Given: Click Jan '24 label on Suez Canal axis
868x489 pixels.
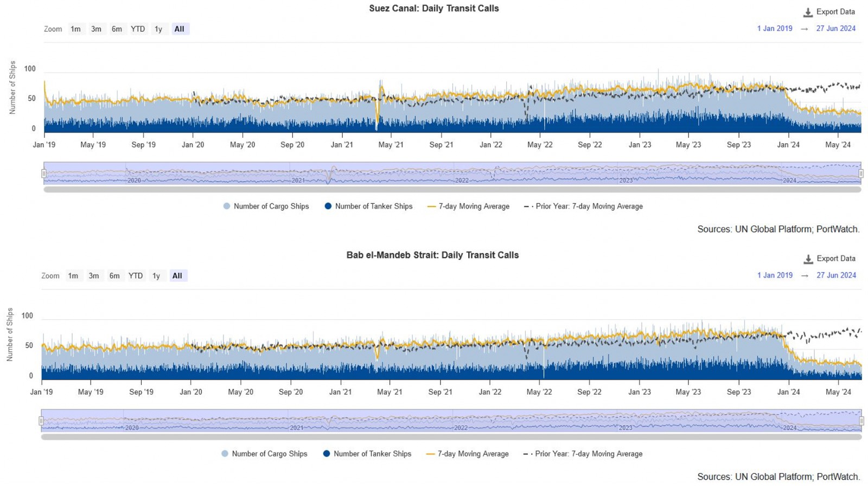Looking at the screenshot, I should 788,145.
